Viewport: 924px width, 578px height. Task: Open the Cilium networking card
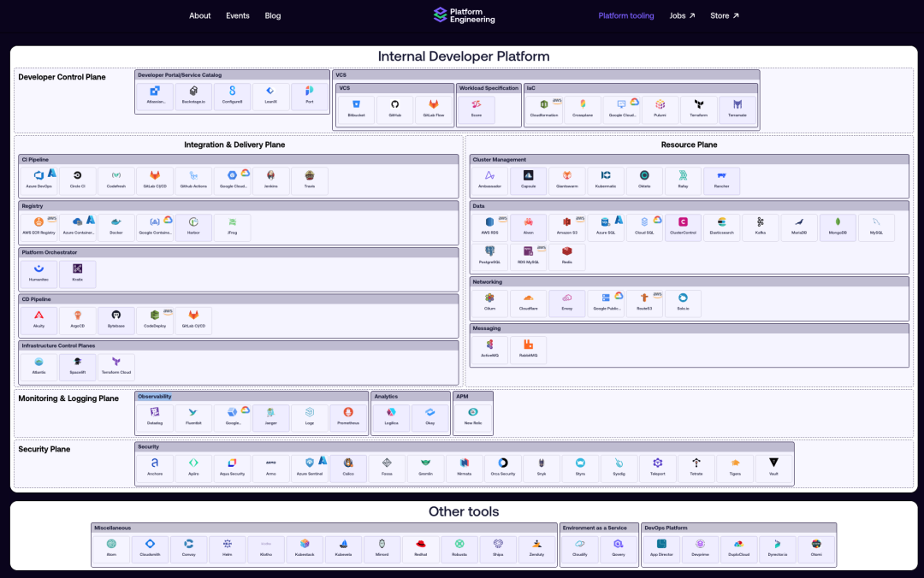(489, 303)
